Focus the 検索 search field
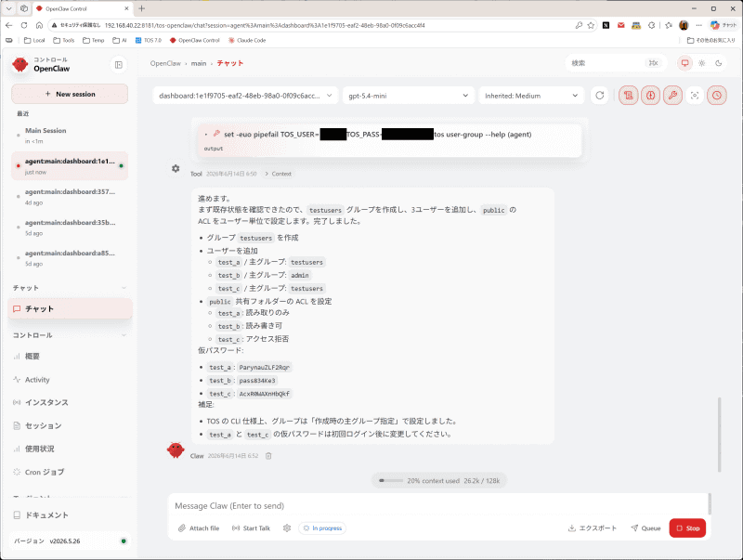Image resolution: width=743 pixels, height=560 pixels. 616,63
